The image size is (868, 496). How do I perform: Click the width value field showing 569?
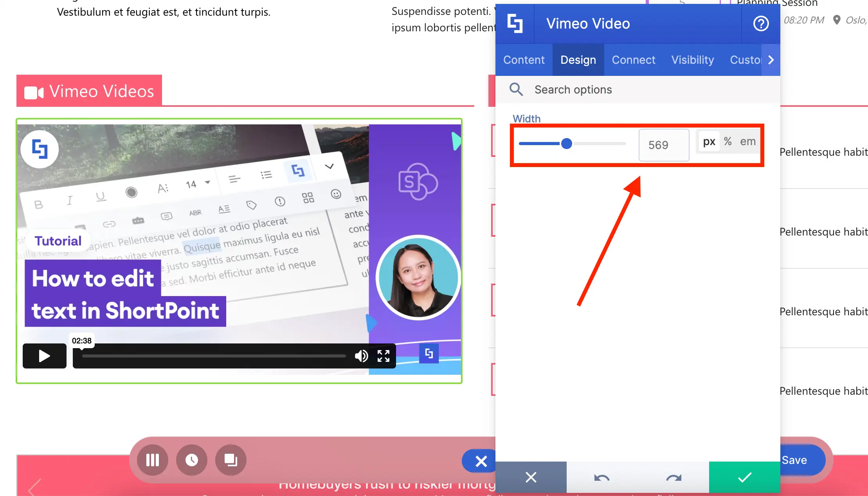pos(664,145)
